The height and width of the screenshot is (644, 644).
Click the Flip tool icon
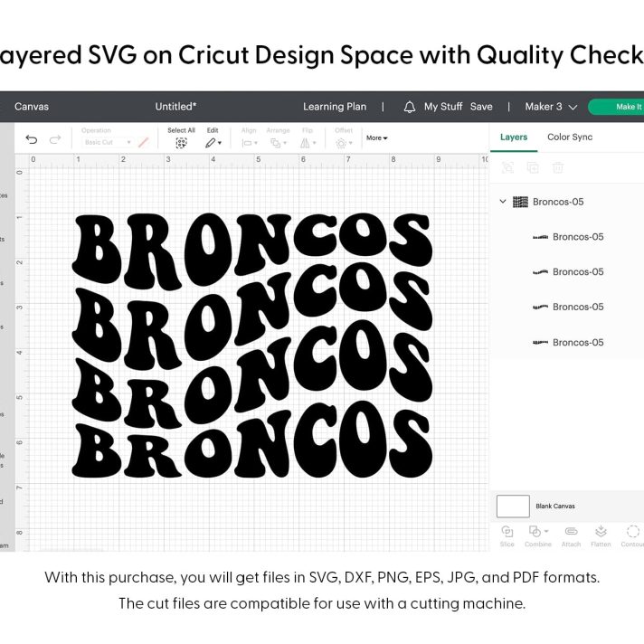pos(305,143)
